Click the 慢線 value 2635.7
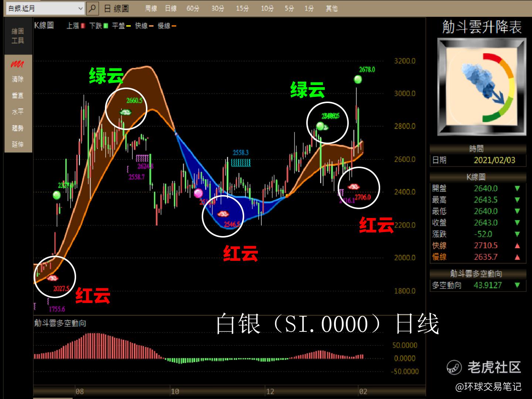 (486, 257)
